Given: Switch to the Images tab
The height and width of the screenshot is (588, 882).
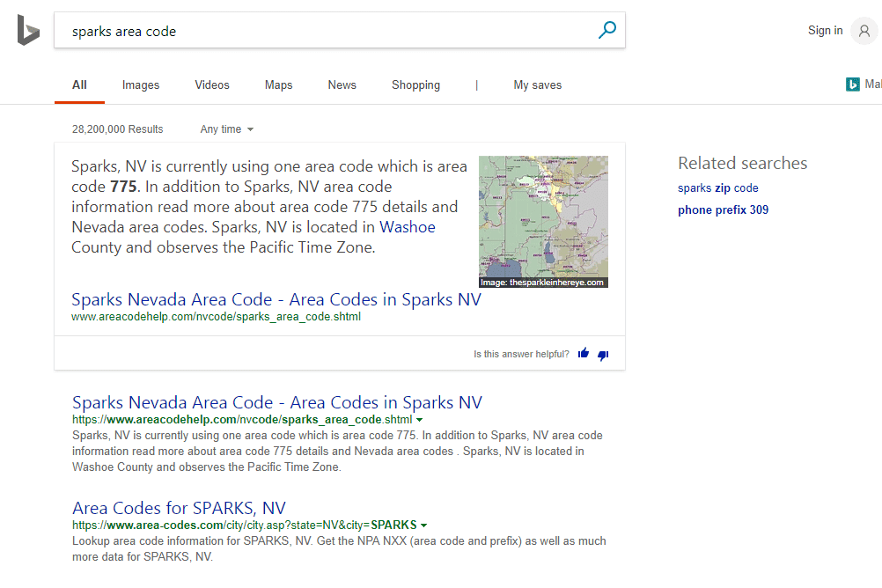Looking at the screenshot, I should pos(141,85).
